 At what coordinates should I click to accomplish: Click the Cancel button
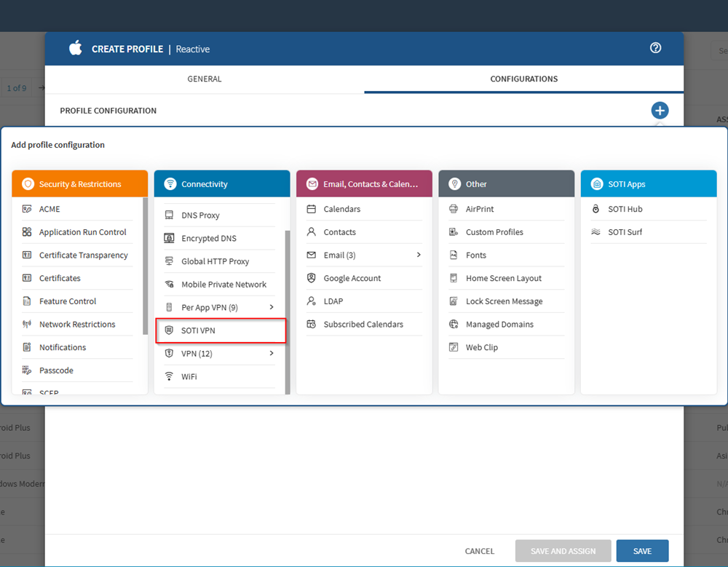(480, 551)
